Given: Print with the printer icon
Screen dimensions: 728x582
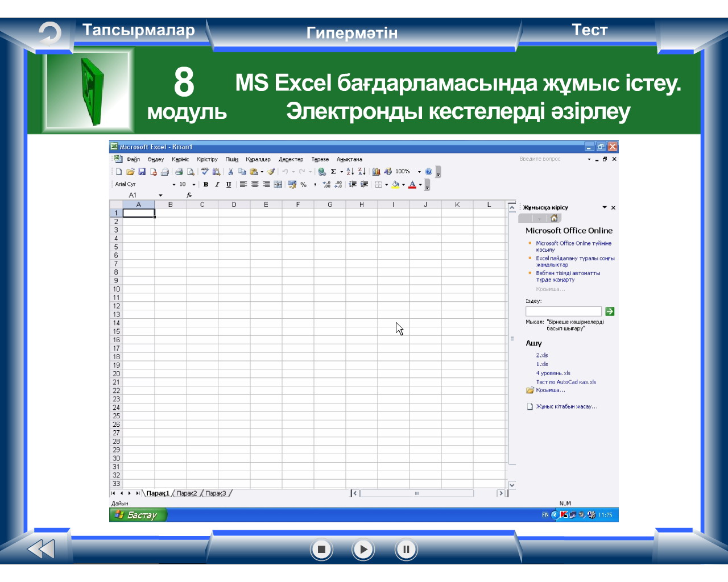Looking at the screenshot, I should pos(179,172).
